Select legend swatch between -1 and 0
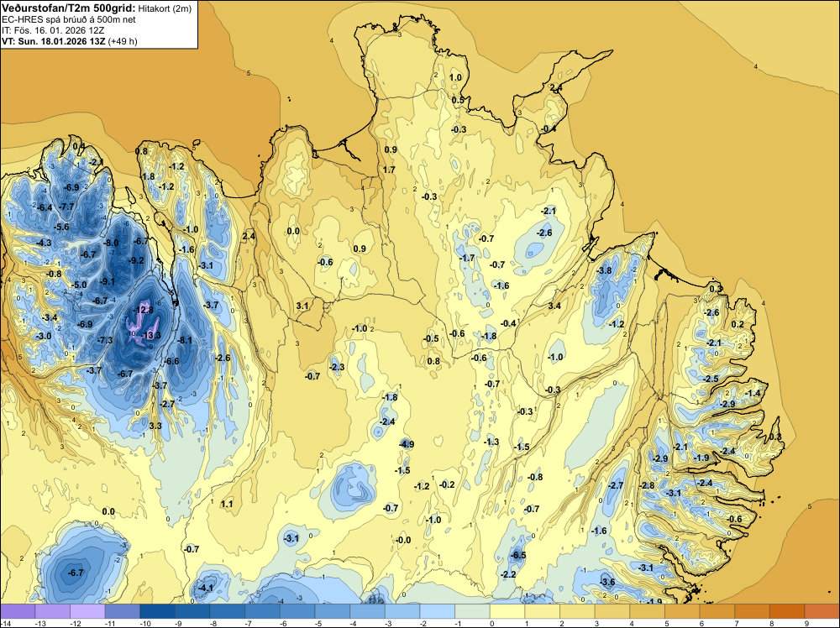Image resolution: width=840 pixels, height=628 pixels. [472, 611]
